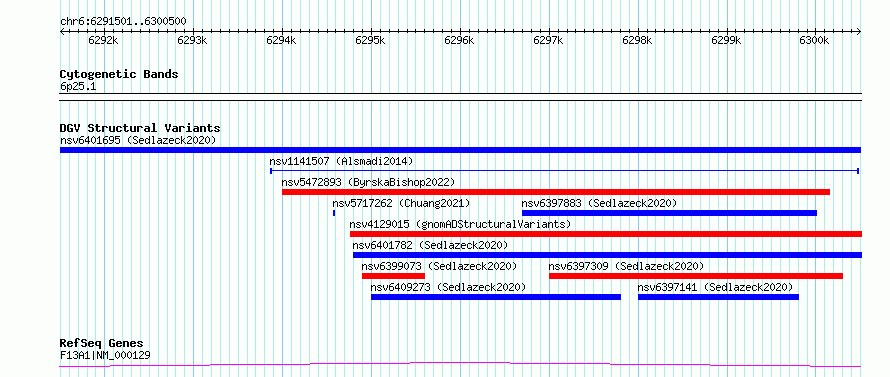Click the small nsv5717262 blue marker
Viewport: 890px width, 377px height.
click(x=334, y=213)
